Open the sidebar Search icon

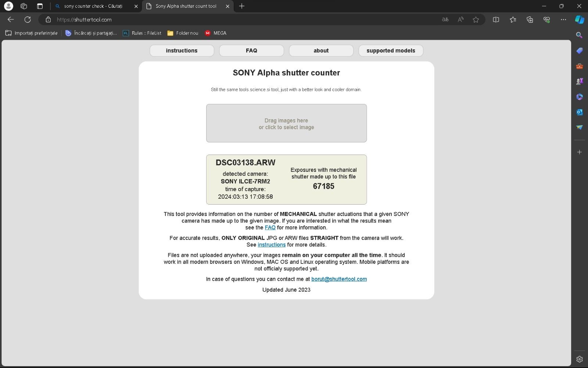pos(580,35)
